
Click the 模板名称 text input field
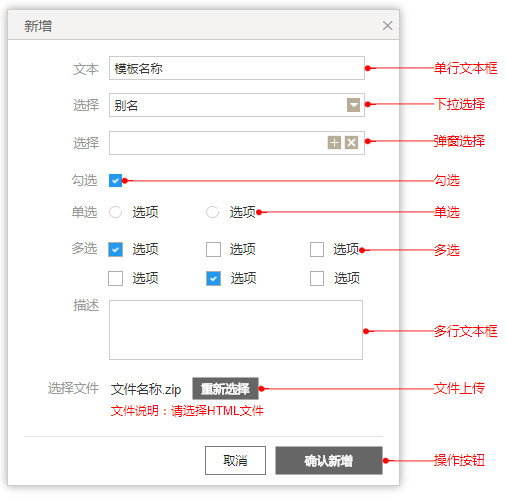[x=237, y=68]
